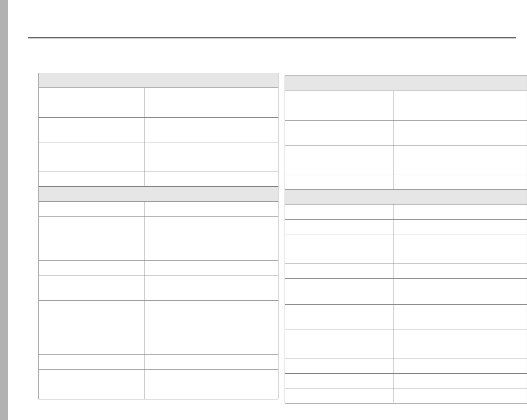
Task: Click the first tall label cell in right table
Action: 339,105
